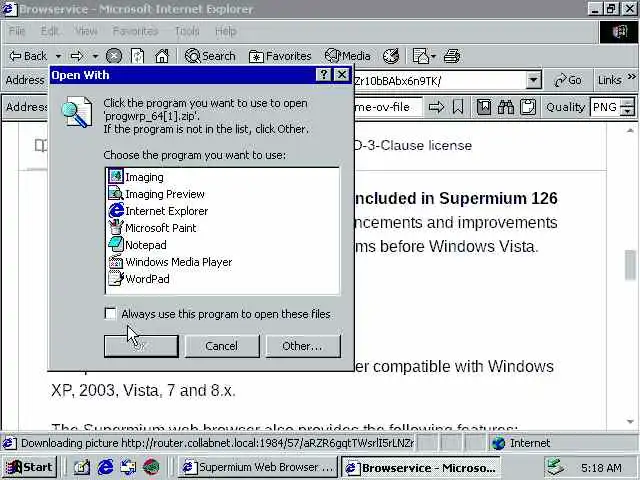The image size is (640, 480).
Task: Click the Other... button
Action: click(x=303, y=346)
